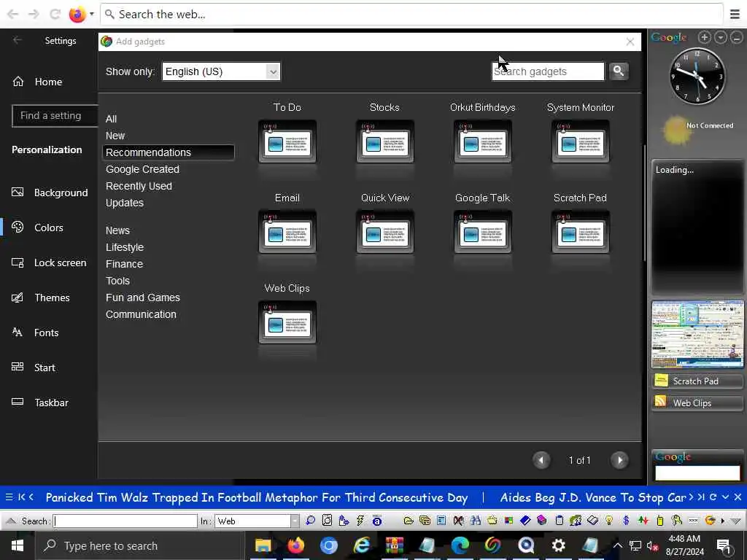Go to next gadgets page
The width and height of the screenshot is (747, 560).
[619, 460]
